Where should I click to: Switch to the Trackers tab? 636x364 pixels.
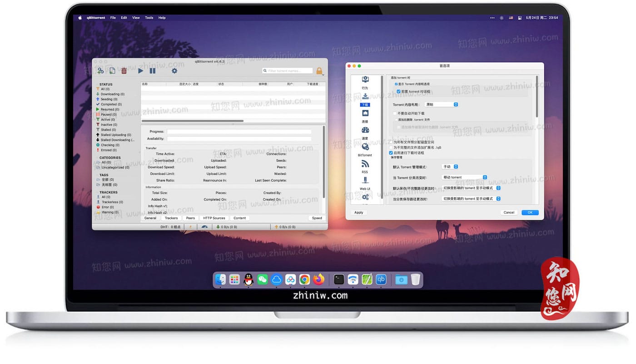[171, 218]
